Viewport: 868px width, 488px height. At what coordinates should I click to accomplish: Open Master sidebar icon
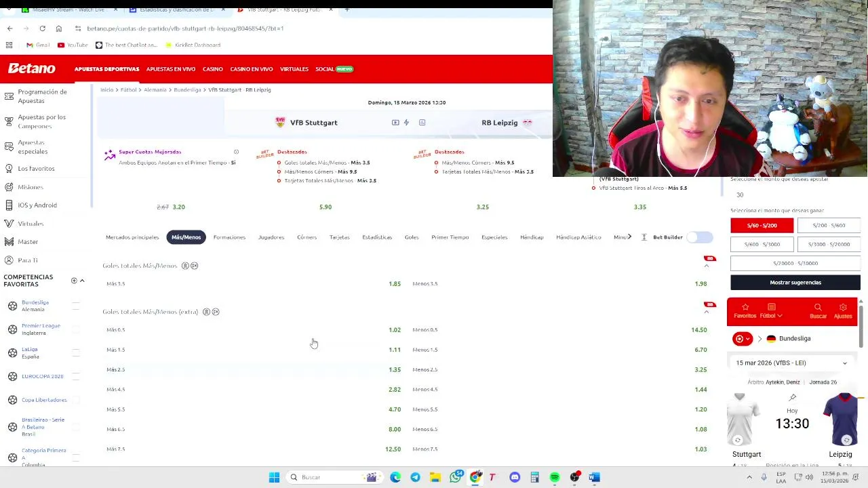(x=9, y=241)
